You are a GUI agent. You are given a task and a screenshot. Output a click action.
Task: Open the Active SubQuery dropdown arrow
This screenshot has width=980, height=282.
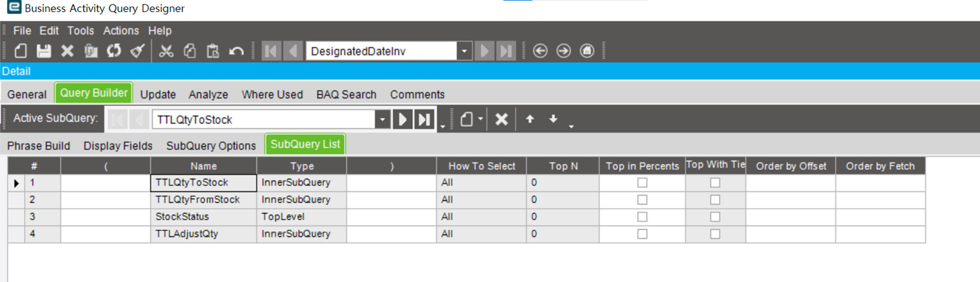coord(382,120)
